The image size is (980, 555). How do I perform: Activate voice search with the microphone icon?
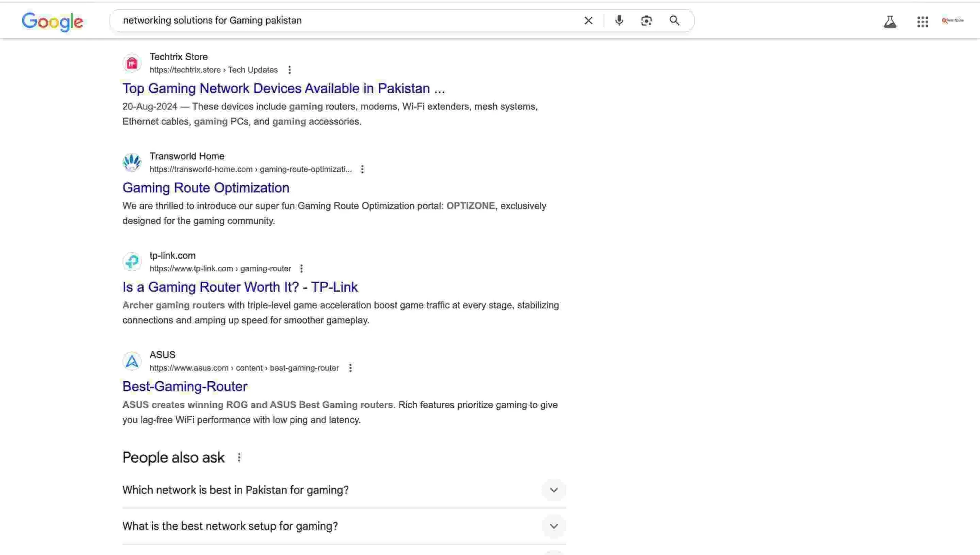point(618,20)
